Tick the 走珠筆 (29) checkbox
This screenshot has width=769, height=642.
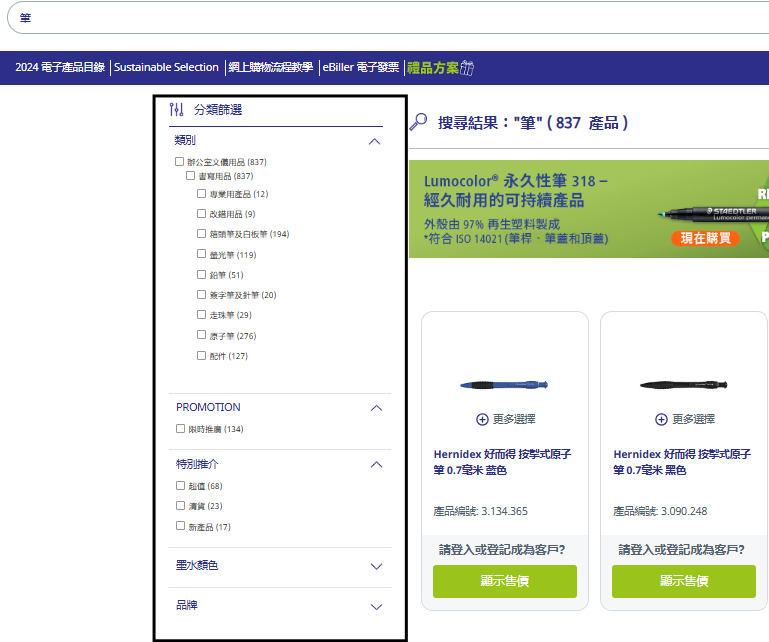[x=201, y=314]
